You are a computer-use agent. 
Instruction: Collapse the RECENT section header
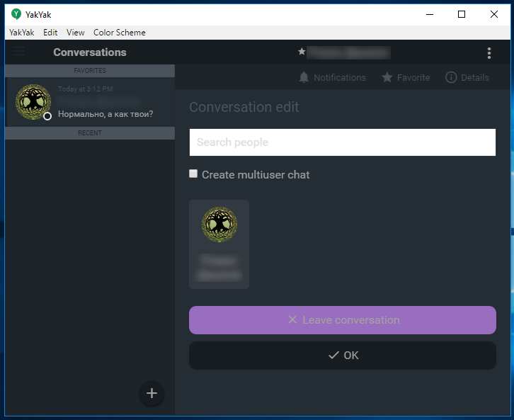90,133
